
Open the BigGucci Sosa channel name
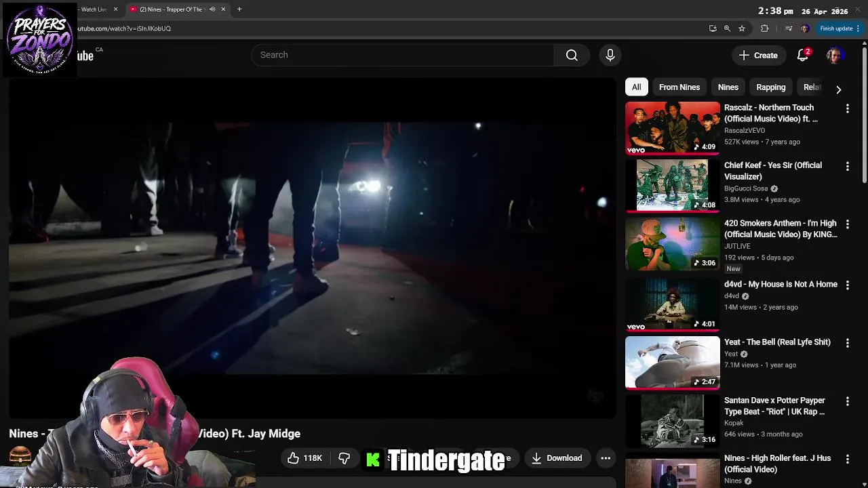[x=746, y=188]
